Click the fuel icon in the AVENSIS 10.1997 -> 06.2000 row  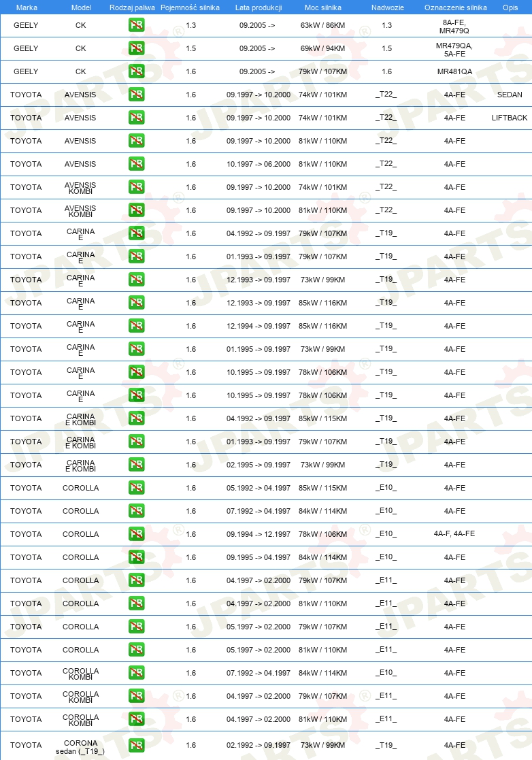coord(137,164)
